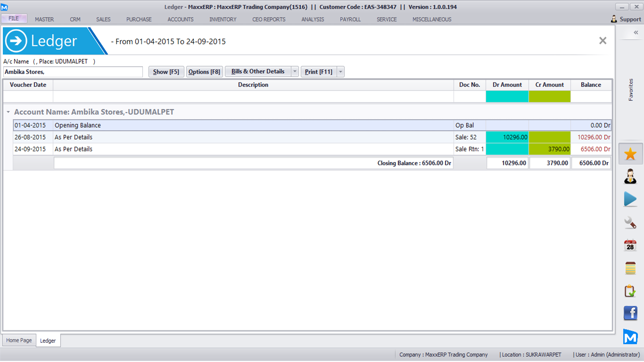
Task: Click the blue play arrow icon
Action: pos(630,199)
